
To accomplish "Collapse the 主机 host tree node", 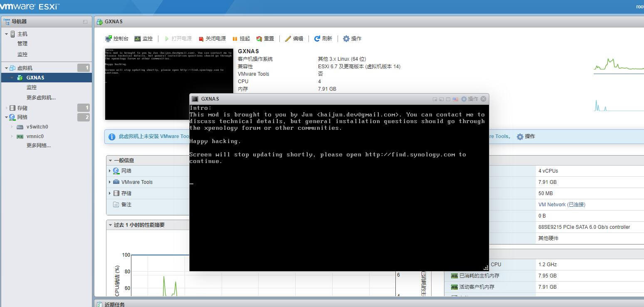I will pos(7,34).
